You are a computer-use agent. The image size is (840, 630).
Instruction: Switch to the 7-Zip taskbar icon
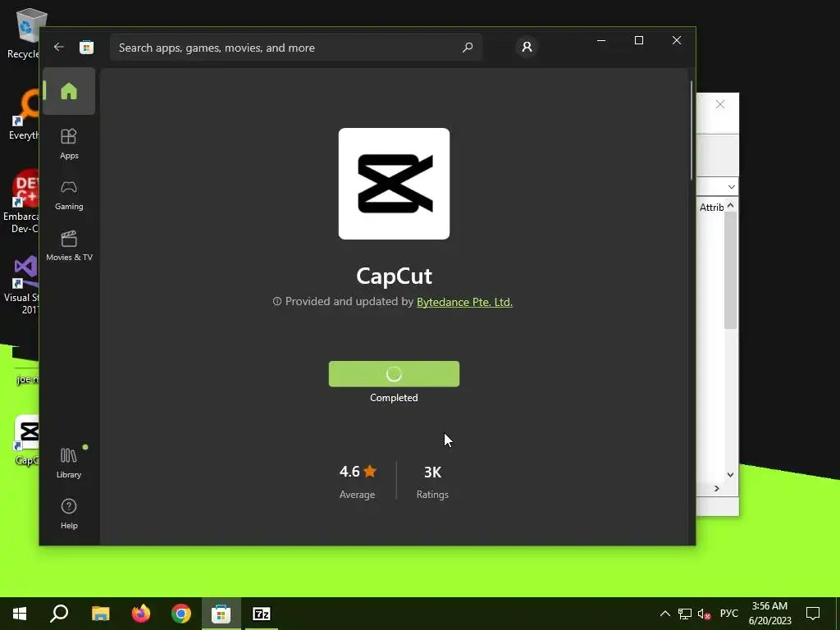262,614
